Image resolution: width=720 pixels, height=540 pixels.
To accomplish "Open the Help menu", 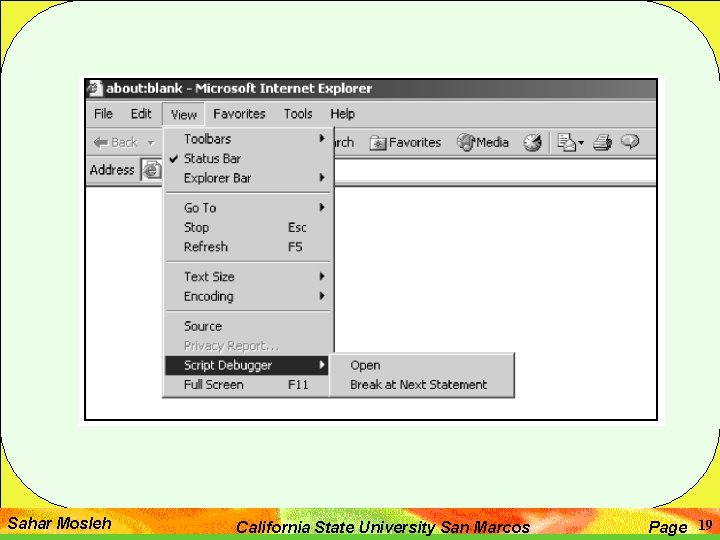I will pyautogui.click(x=343, y=114).
